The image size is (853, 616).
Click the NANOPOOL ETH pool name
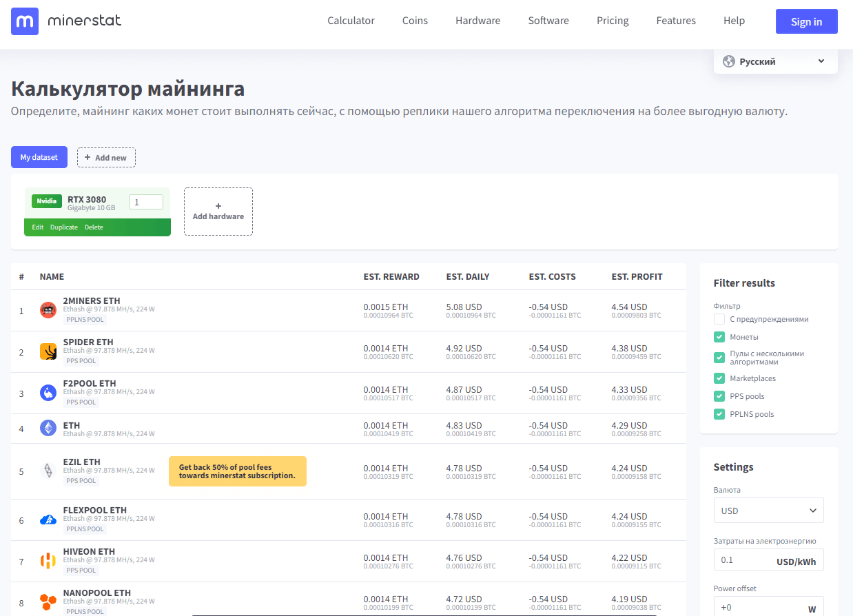pyautogui.click(x=97, y=593)
